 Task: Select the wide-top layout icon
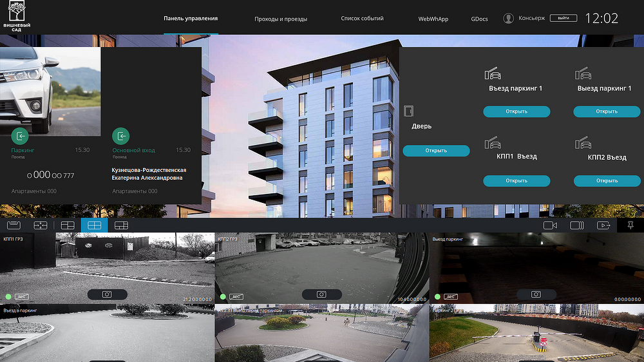tap(121, 225)
